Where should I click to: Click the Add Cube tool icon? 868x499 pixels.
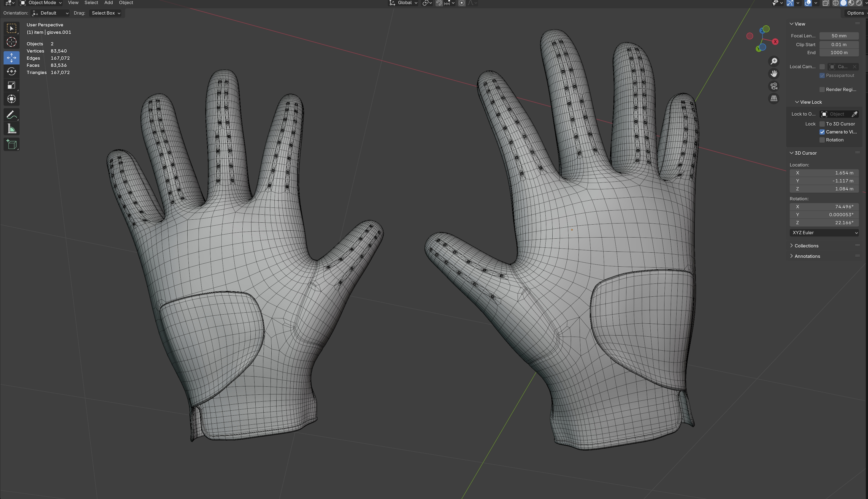click(x=11, y=144)
